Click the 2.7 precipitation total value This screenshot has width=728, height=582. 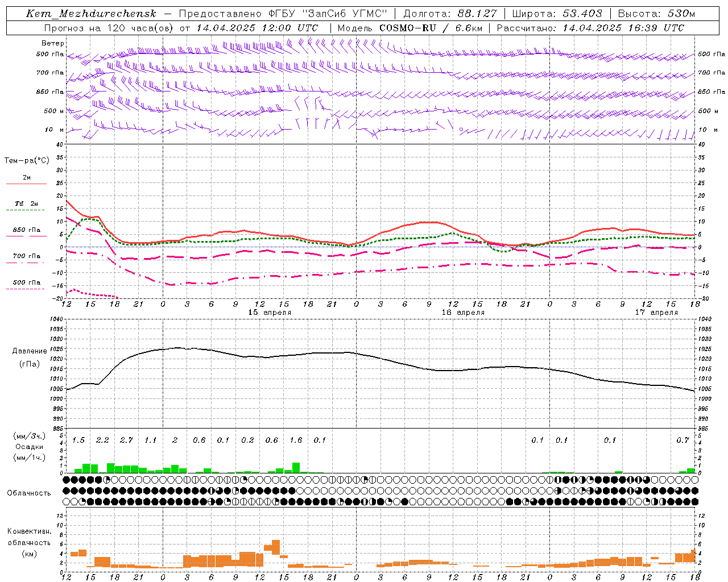click(126, 440)
